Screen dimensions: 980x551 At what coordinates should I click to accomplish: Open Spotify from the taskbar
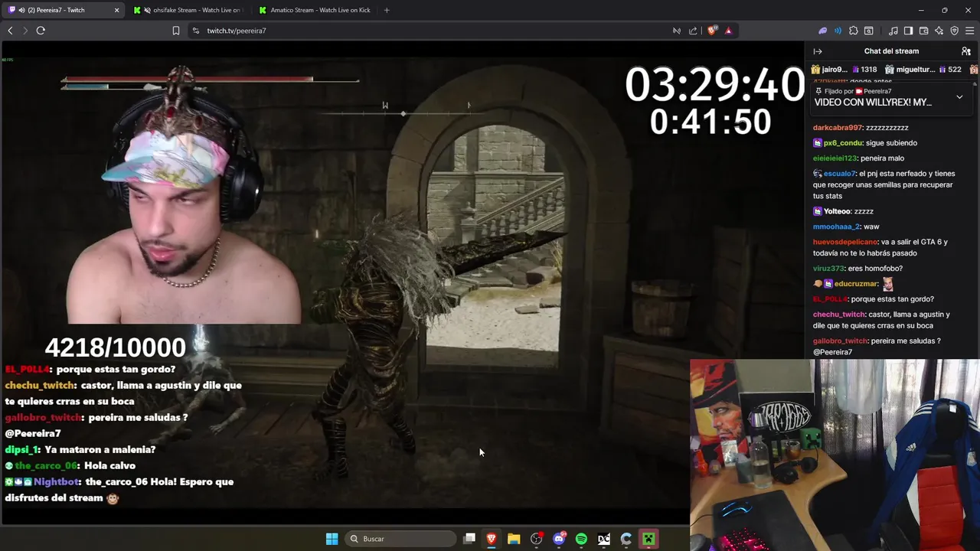[581, 539]
